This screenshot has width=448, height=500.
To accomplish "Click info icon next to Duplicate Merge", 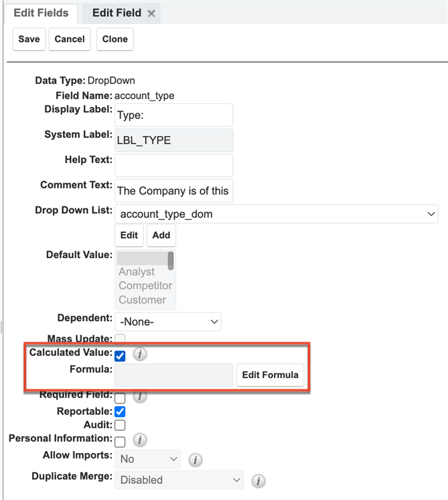I will [x=258, y=481].
